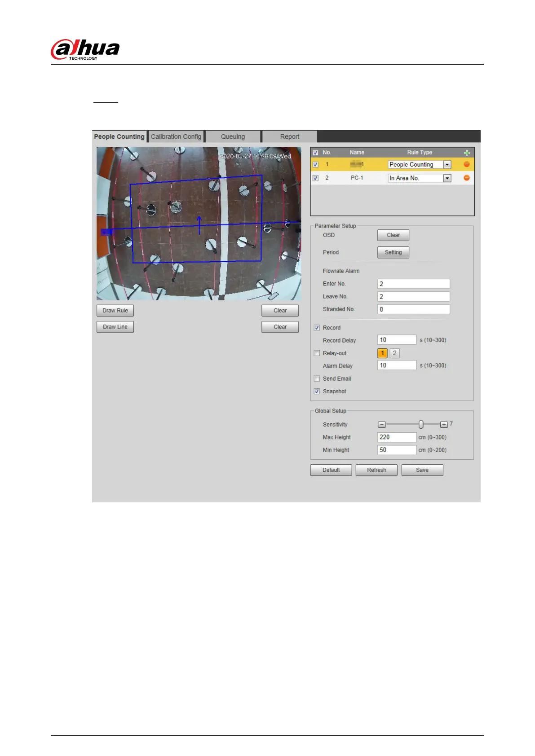535x756 pixels.
Task: Click the Record Delay input field
Action: pyautogui.click(x=397, y=340)
